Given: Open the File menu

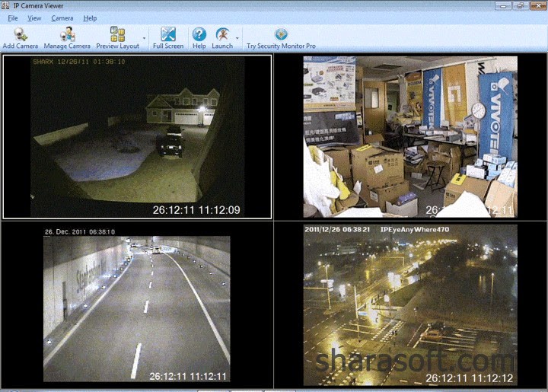Looking at the screenshot, I should click(13, 18).
